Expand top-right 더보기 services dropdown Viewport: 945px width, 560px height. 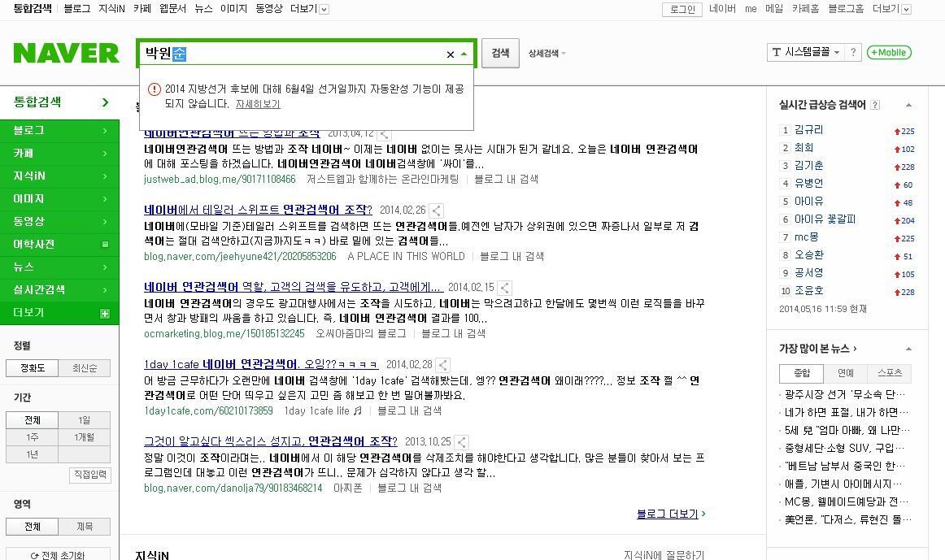click(891, 9)
